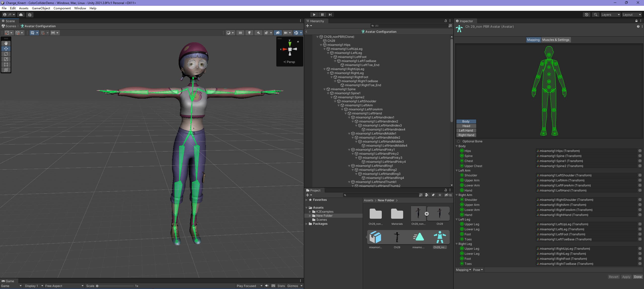644x289 pixels.
Task: Toggle scene audio button
Action: [258, 33]
